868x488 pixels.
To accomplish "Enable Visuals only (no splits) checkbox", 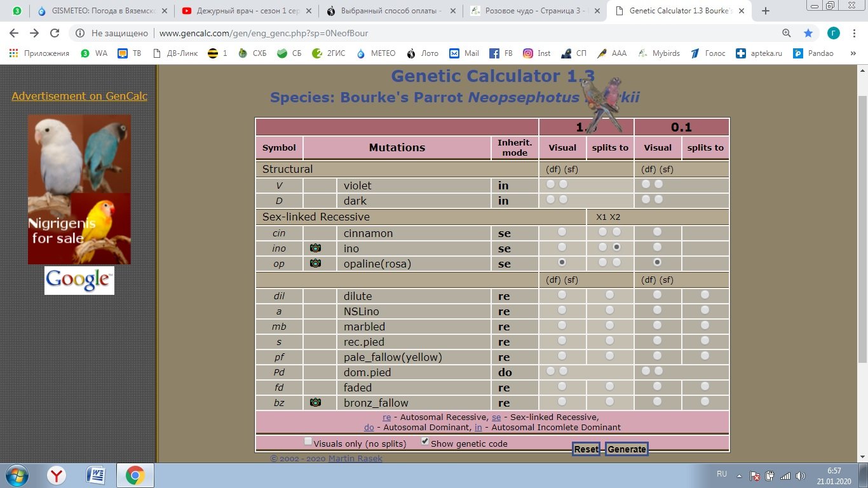I will [308, 442].
